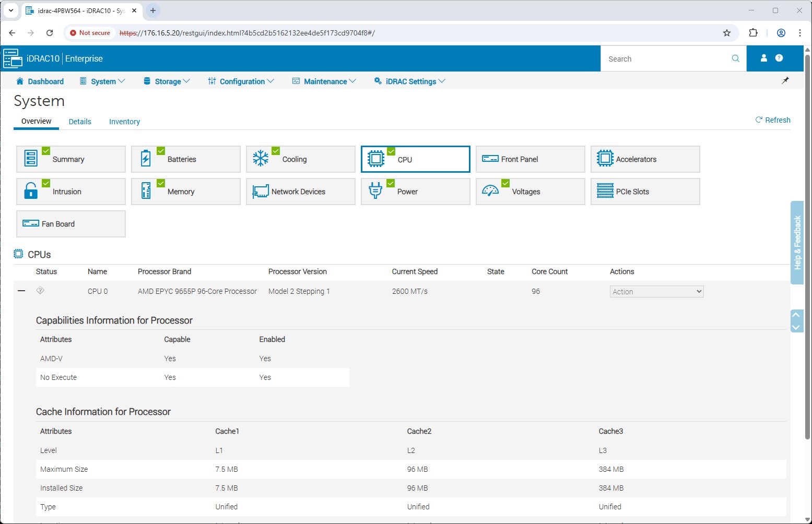Click the user profile icon in header
812x524 pixels.
(763, 58)
